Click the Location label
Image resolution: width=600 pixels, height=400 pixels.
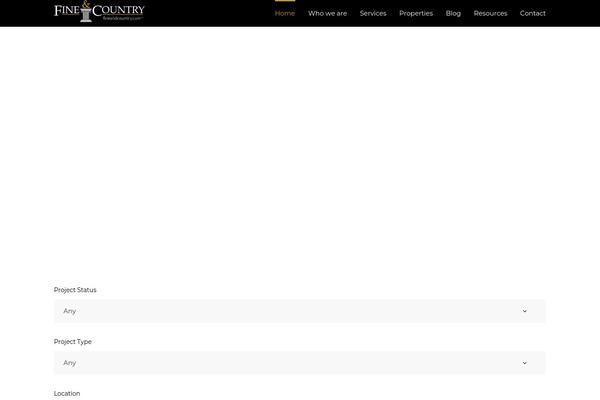pos(67,393)
